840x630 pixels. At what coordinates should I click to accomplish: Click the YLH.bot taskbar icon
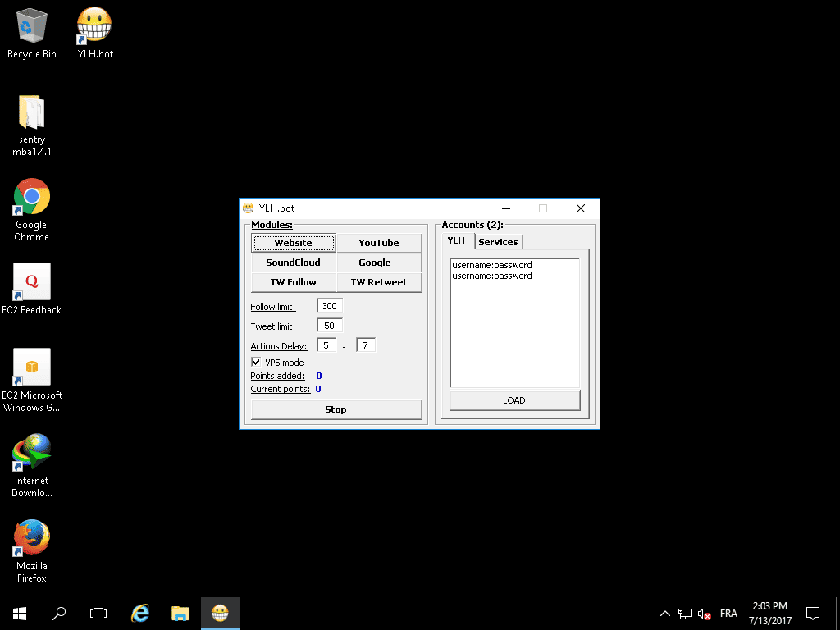pyautogui.click(x=220, y=614)
